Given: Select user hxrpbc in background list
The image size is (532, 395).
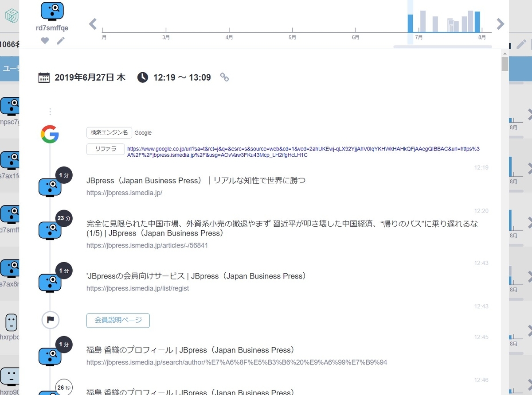Looking at the screenshot, I should (9, 328).
